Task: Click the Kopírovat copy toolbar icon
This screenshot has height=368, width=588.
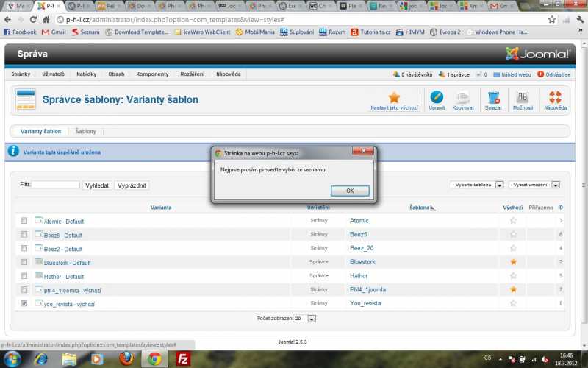Action: (462, 97)
